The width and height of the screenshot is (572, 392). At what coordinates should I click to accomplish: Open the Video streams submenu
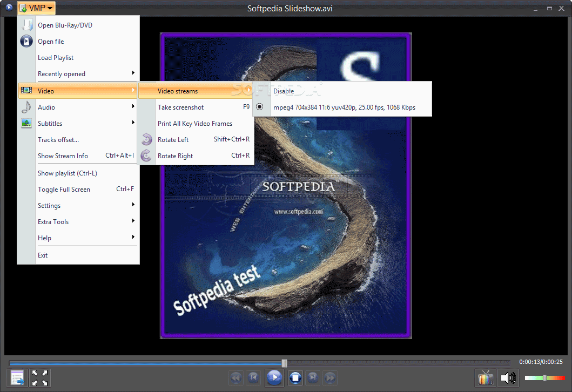point(196,91)
